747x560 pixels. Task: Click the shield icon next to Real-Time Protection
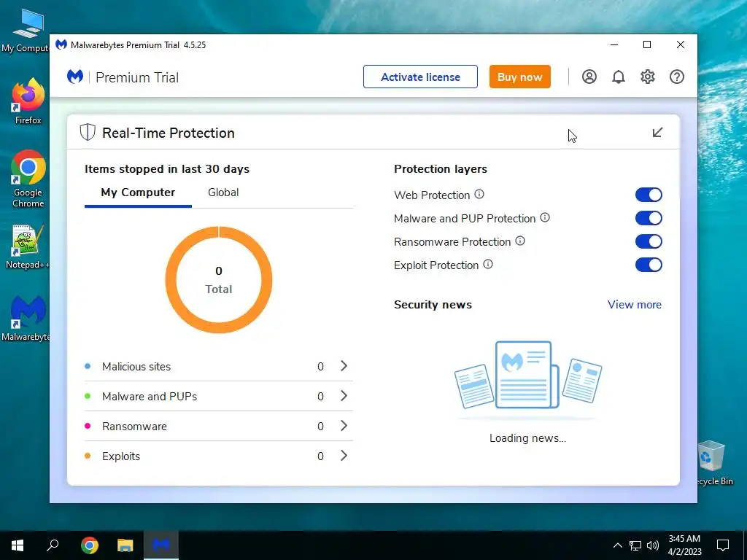pos(88,133)
